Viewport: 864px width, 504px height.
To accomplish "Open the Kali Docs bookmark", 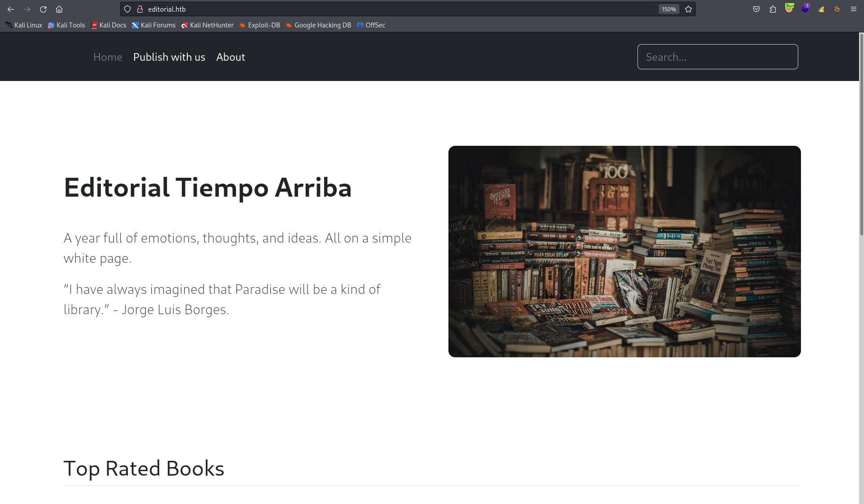I will tap(109, 25).
